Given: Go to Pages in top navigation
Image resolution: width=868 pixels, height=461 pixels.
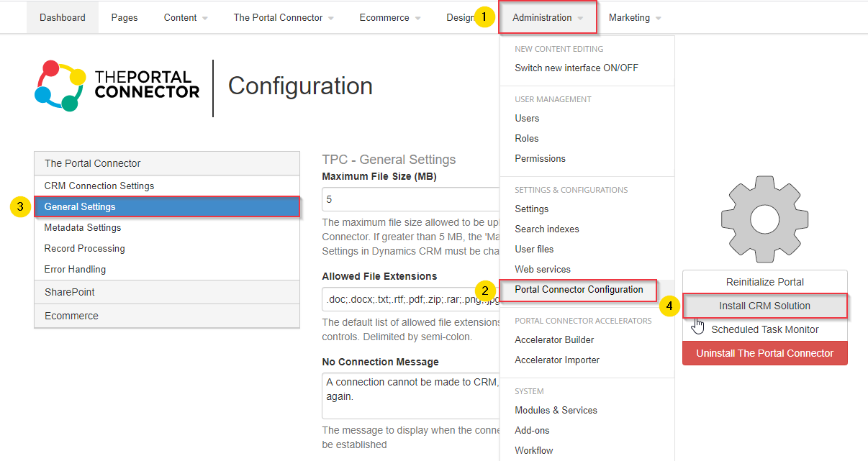Looking at the screenshot, I should [125, 17].
